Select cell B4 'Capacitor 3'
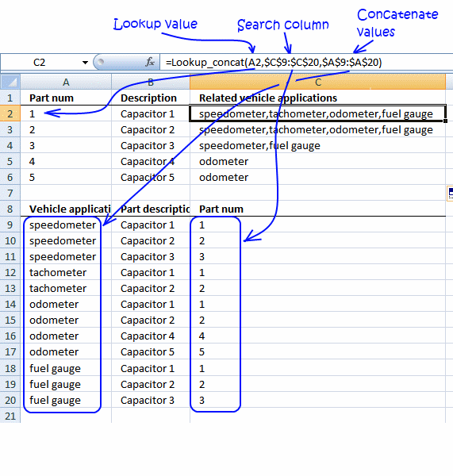453x476 pixels. tap(151, 145)
